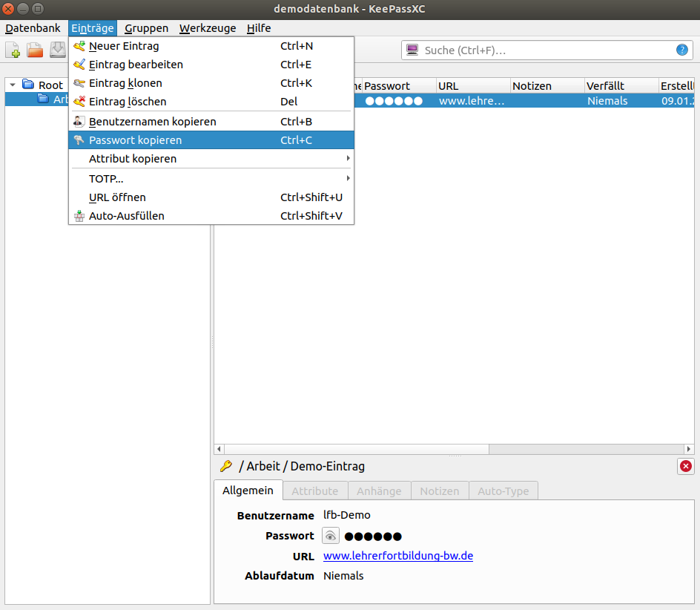Select Eintrag klonen menu entry
This screenshot has height=610, width=700.
point(125,83)
